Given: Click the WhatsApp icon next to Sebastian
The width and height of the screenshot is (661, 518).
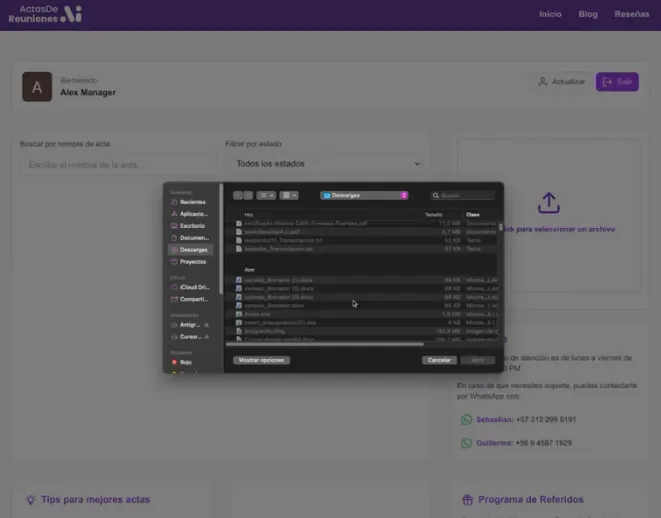Looking at the screenshot, I should point(466,420).
